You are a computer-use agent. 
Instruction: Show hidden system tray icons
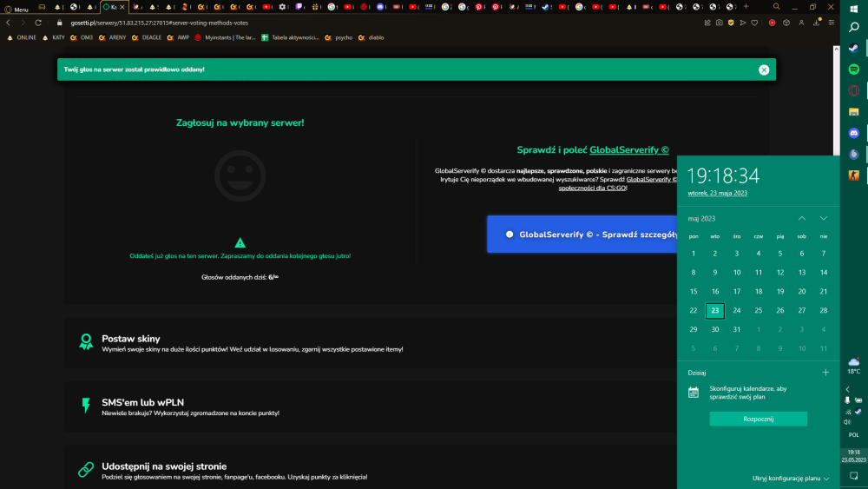[x=847, y=389]
